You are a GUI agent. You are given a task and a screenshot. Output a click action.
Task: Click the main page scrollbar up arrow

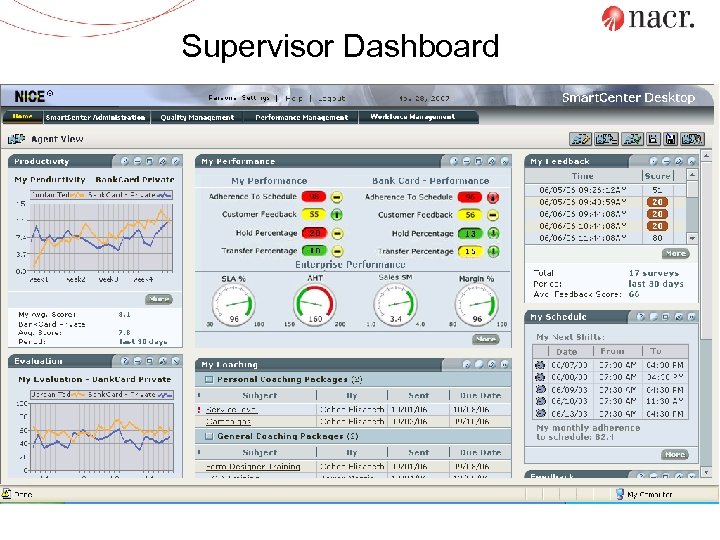(x=706, y=156)
